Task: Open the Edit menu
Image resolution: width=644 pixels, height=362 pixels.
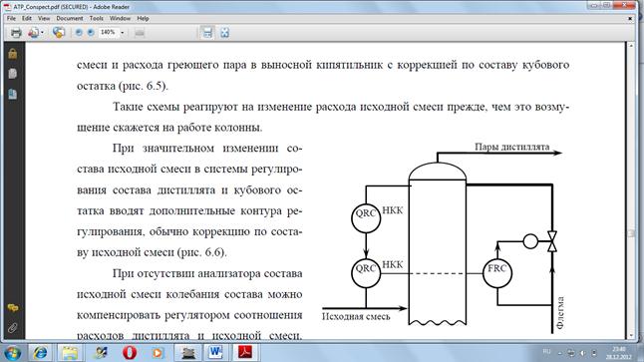Action: point(27,19)
